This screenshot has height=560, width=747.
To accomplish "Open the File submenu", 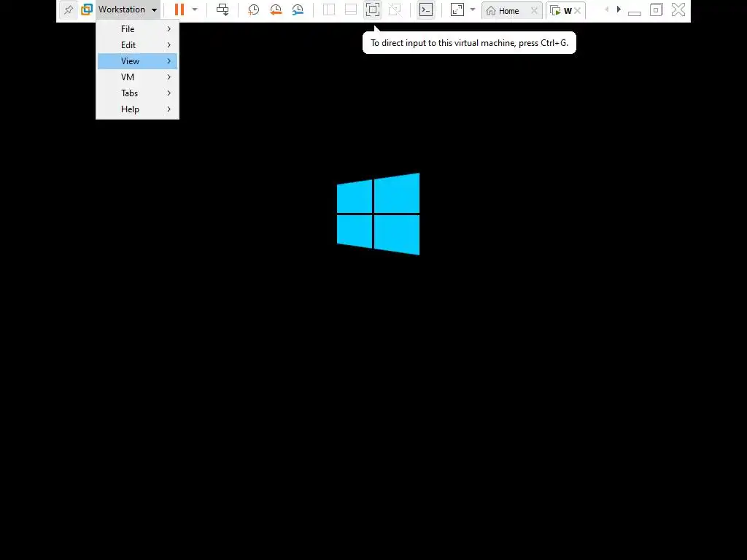I will tap(138, 29).
